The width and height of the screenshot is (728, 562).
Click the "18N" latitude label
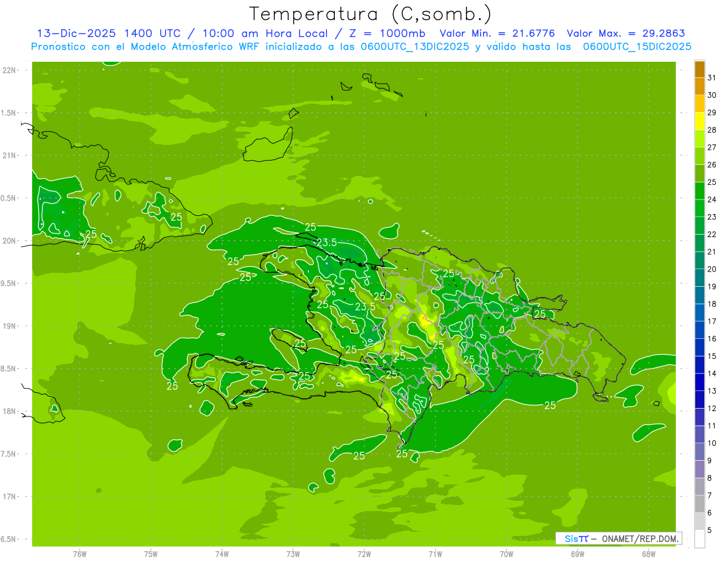(10, 412)
